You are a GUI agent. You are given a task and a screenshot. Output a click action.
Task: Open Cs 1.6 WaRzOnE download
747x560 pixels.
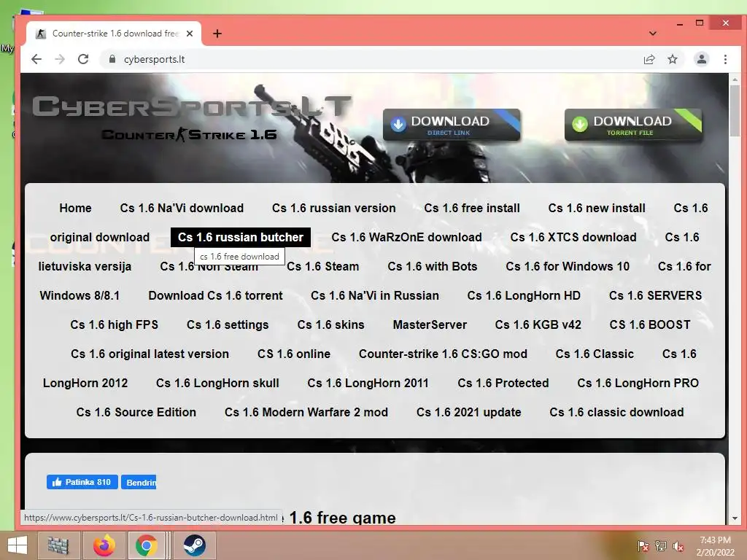pyautogui.click(x=407, y=237)
